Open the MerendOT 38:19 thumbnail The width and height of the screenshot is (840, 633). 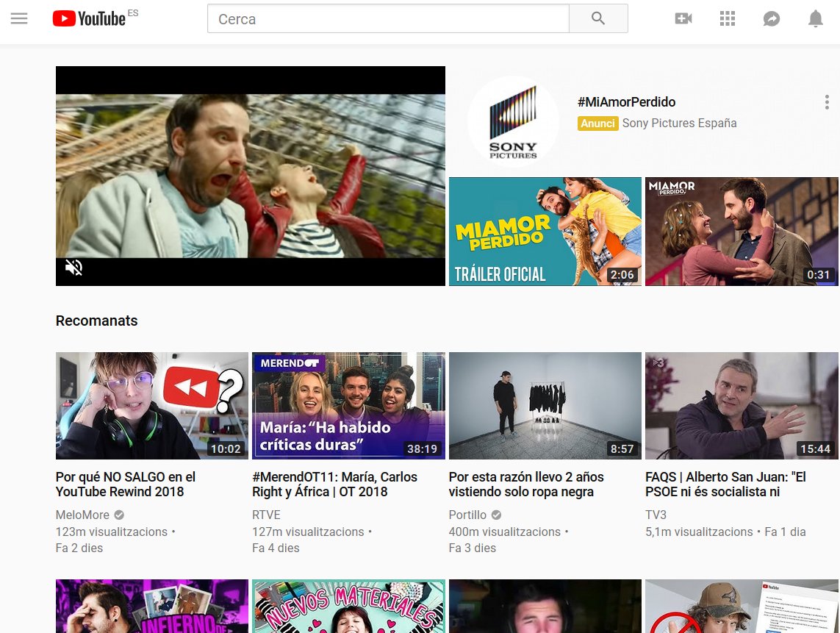(348, 406)
